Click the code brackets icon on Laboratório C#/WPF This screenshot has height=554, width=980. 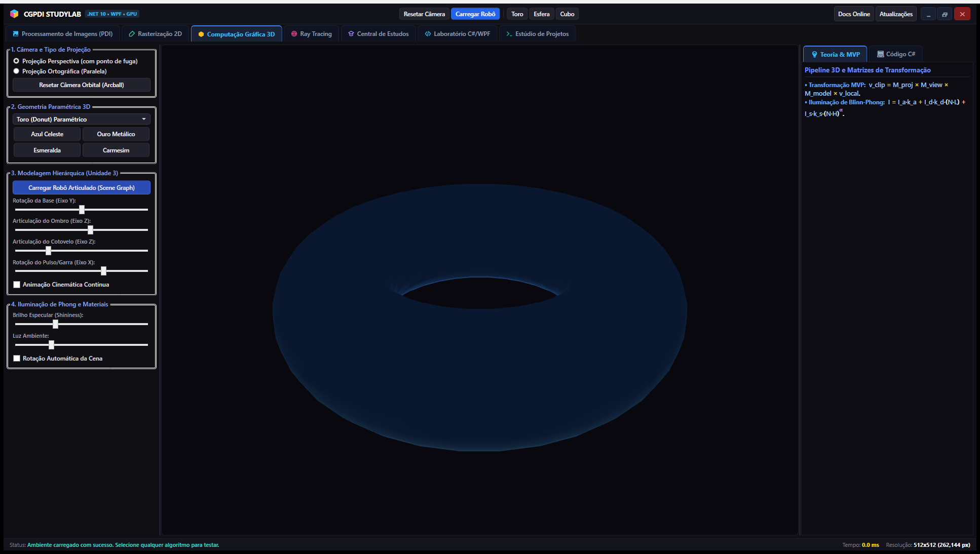tap(428, 34)
